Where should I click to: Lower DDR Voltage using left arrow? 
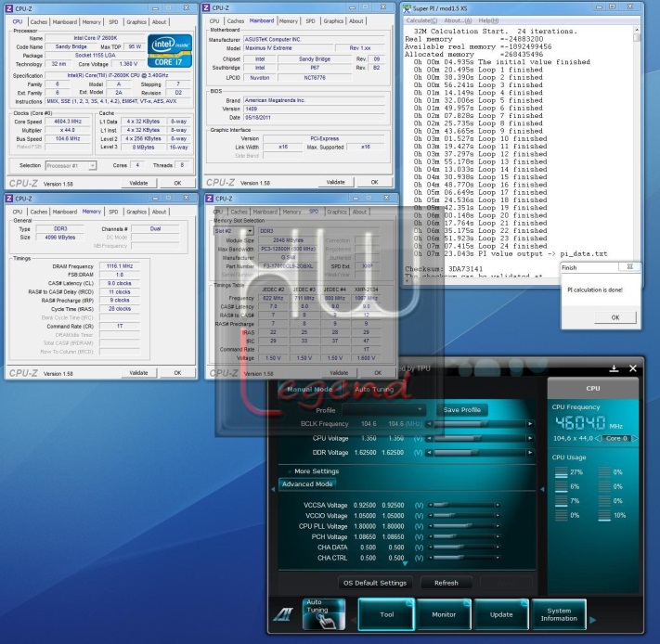(429, 453)
